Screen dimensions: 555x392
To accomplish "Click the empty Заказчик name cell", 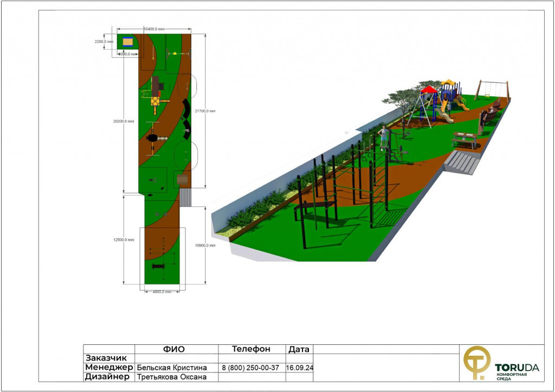I will [x=176, y=358].
